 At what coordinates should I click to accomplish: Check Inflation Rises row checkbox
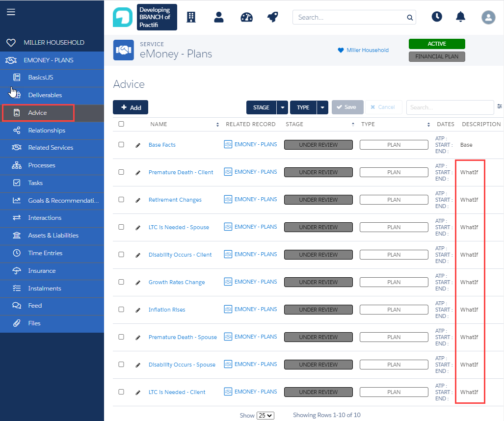click(x=121, y=309)
